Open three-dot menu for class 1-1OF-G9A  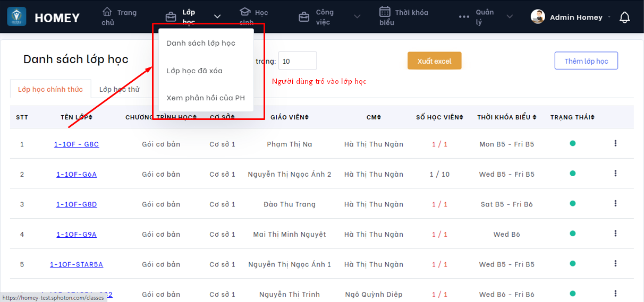click(615, 234)
